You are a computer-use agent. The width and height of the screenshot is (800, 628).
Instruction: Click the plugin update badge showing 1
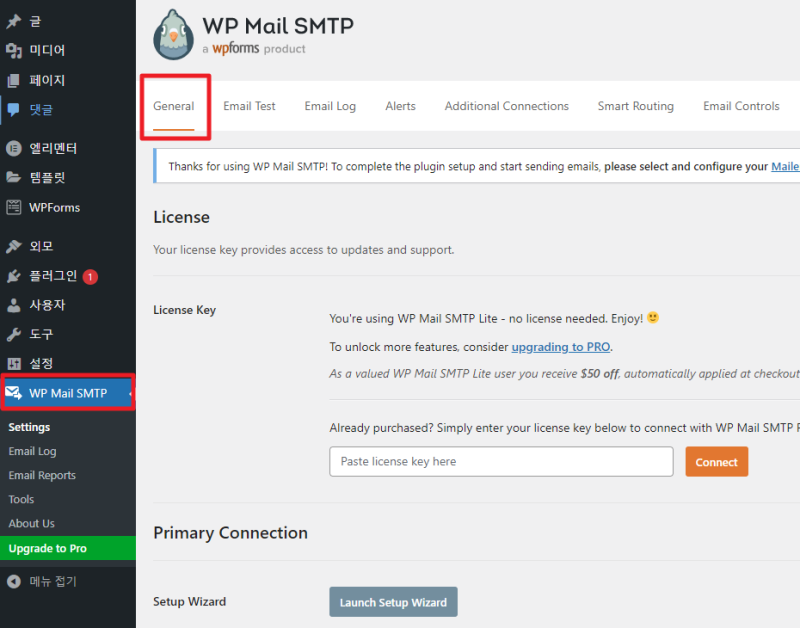click(90, 277)
